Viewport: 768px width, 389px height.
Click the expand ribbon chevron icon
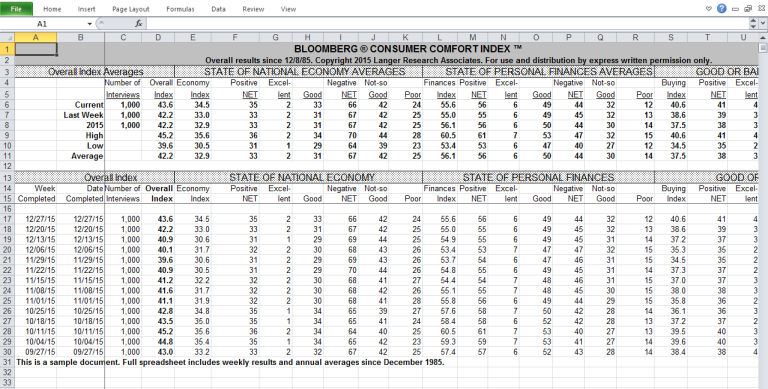pyautogui.click(x=708, y=8)
